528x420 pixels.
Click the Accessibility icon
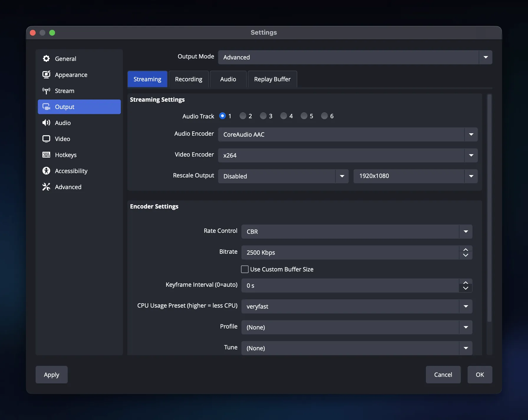[46, 171]
